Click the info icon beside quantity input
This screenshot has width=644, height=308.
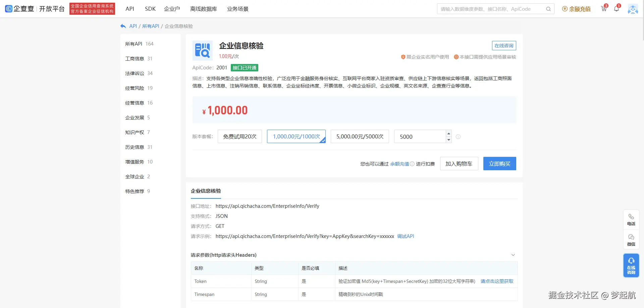[x=458, y=137]
